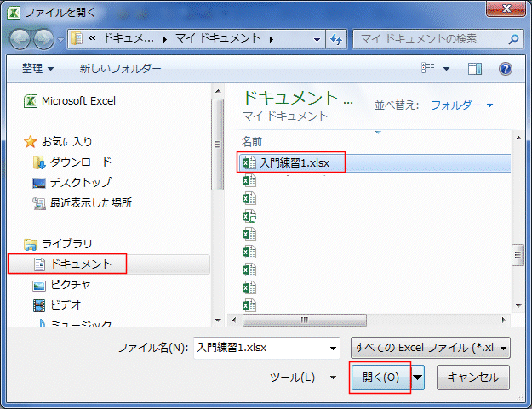The height and width of the screenshot is (409, 532).
Task: Click 新しいフォルダー button
Action: click(120, 69)
